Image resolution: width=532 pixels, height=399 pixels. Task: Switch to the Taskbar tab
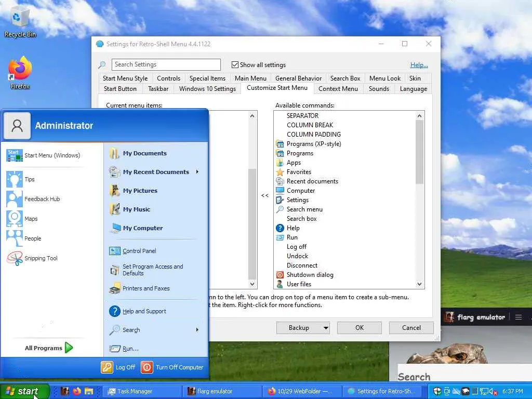tap(158, 89)
